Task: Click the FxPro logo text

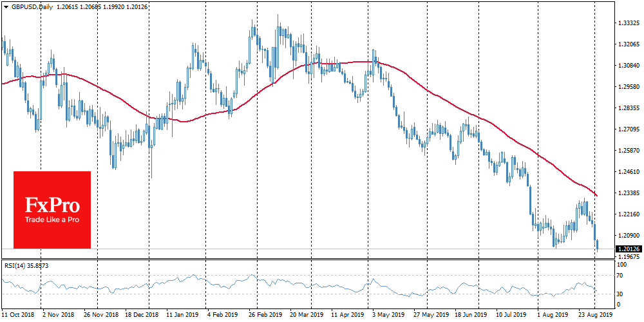Action: [52, 206]
